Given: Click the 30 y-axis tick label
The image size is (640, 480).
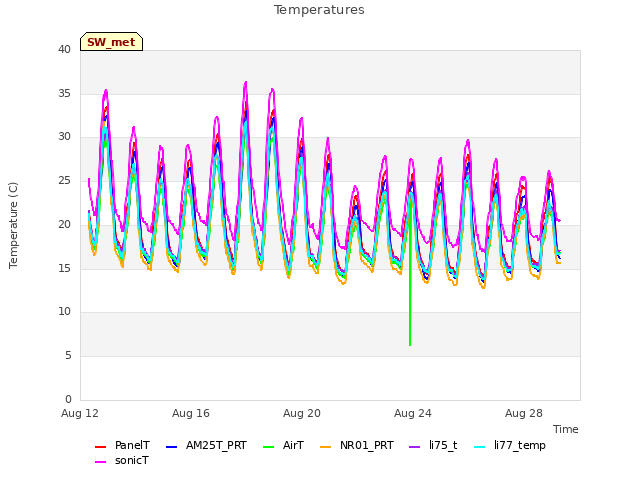Looking at the screenshot, I should [64, 137].
